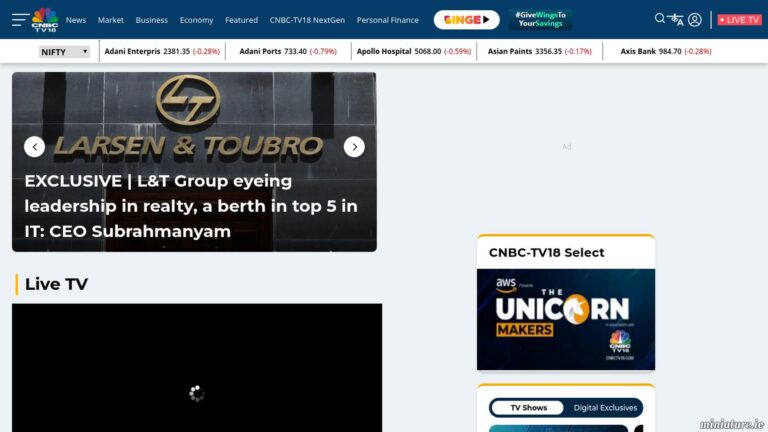Open Adani Enterpris stock quote
This screenshot has width=768, height=432.
coord(162,51)
